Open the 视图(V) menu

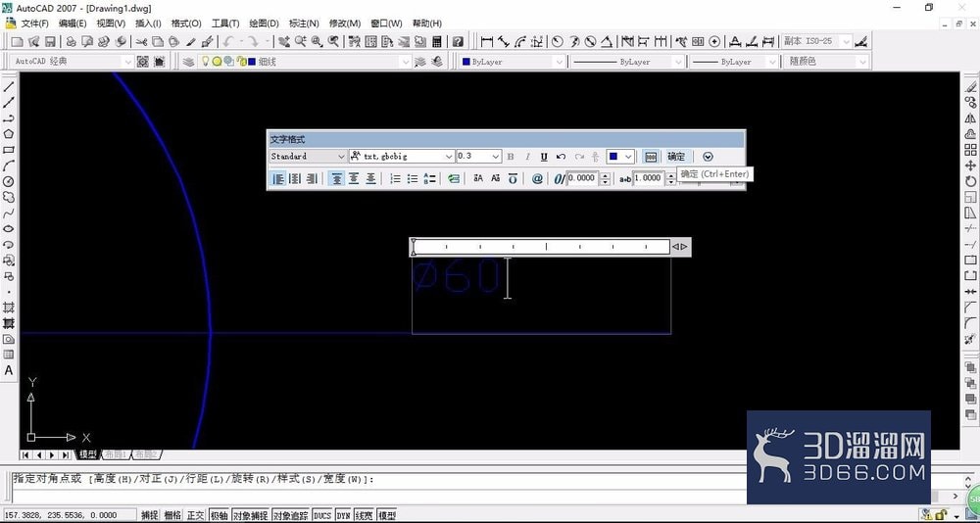tap(111, 24)
